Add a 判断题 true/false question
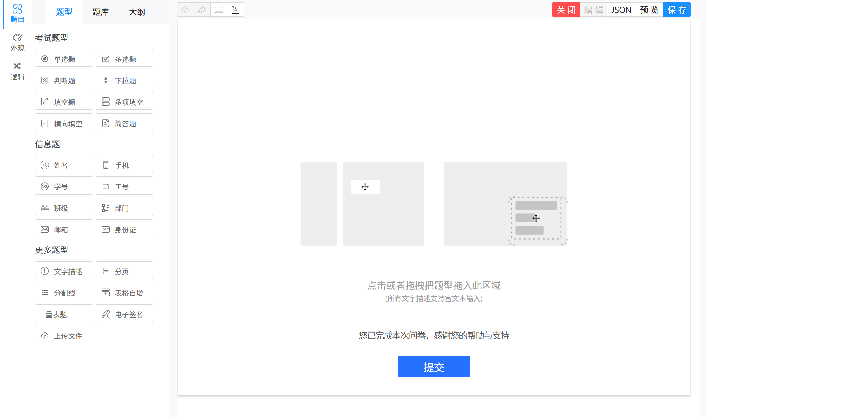 click(63, 80)
